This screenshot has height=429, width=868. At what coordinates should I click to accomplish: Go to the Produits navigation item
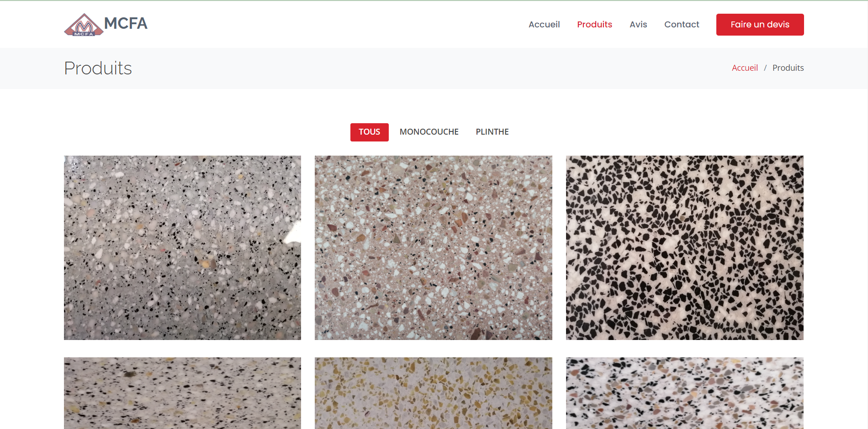[594, 25]
